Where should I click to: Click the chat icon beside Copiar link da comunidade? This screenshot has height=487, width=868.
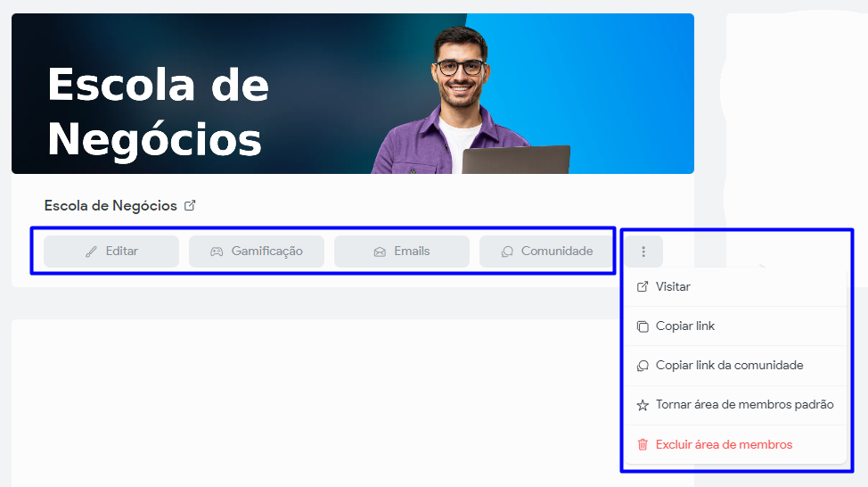pos(643,366)
